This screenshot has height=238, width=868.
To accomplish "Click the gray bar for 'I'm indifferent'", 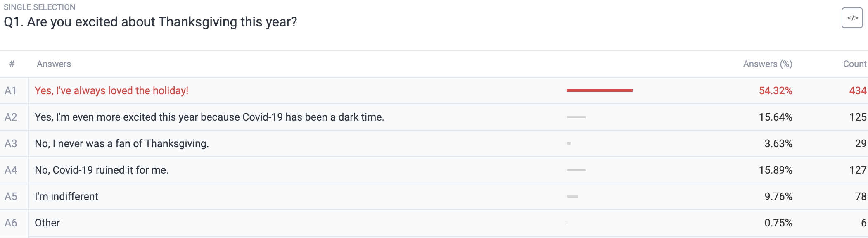I will click(572, 196).
